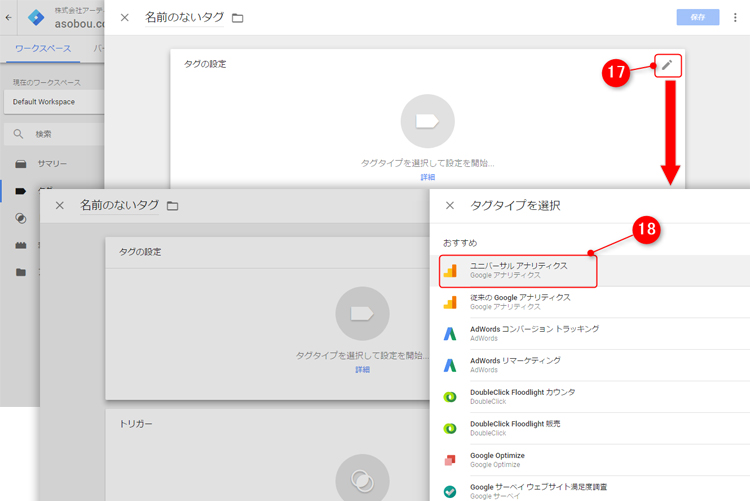Click the back arrow in Tag Manager header
This screenshot has height=501, width=750.
[9, 17]
